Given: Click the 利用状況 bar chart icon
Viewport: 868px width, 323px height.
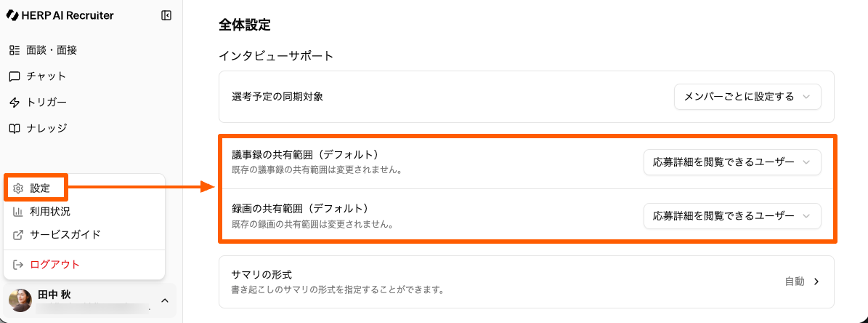Looking at the screenshot, I should [19, 212].
